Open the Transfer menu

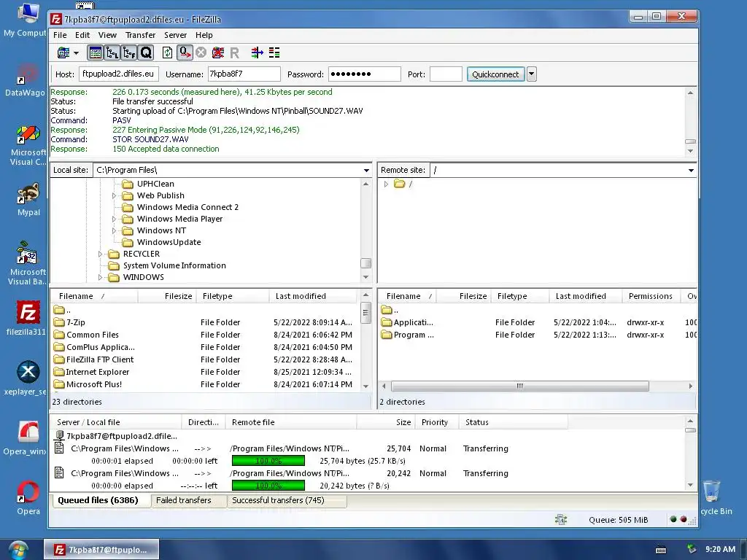click(x=140, y=35)
